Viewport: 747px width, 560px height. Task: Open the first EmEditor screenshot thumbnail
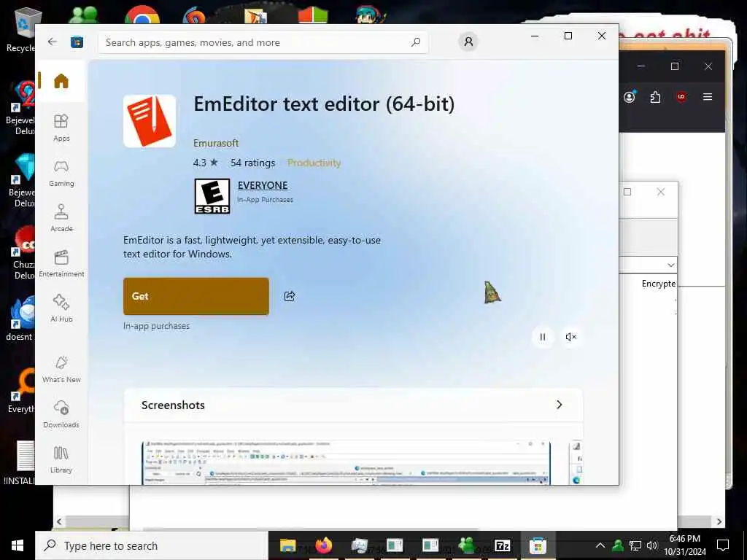coord(346,463)
